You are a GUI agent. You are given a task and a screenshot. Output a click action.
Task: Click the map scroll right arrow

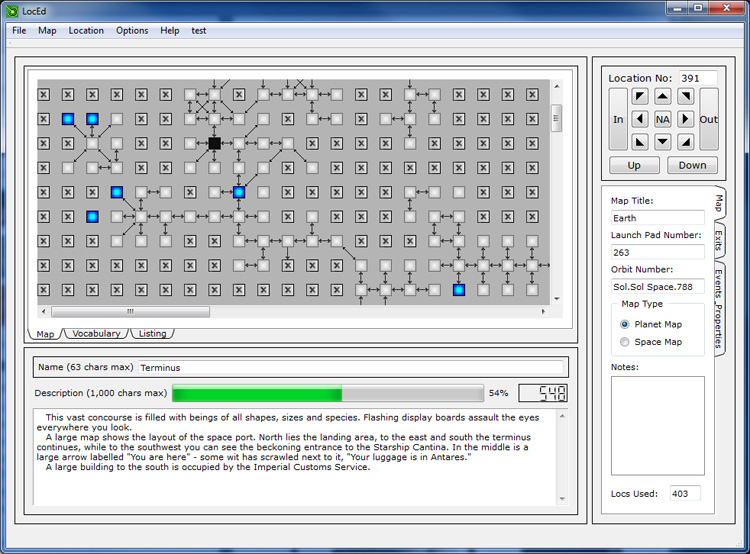pyautogui.click(x=543, y=311)
